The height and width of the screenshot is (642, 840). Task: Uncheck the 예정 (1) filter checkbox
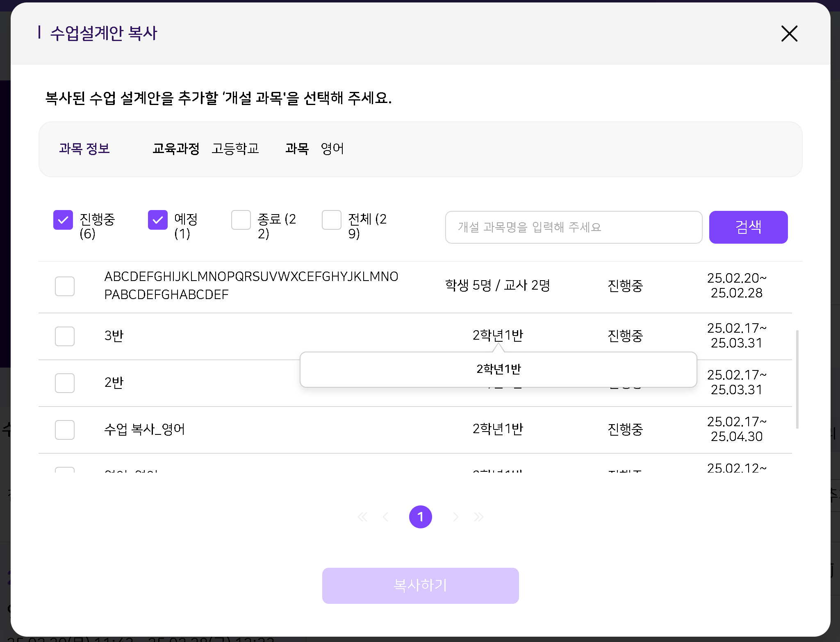(158, 220)
